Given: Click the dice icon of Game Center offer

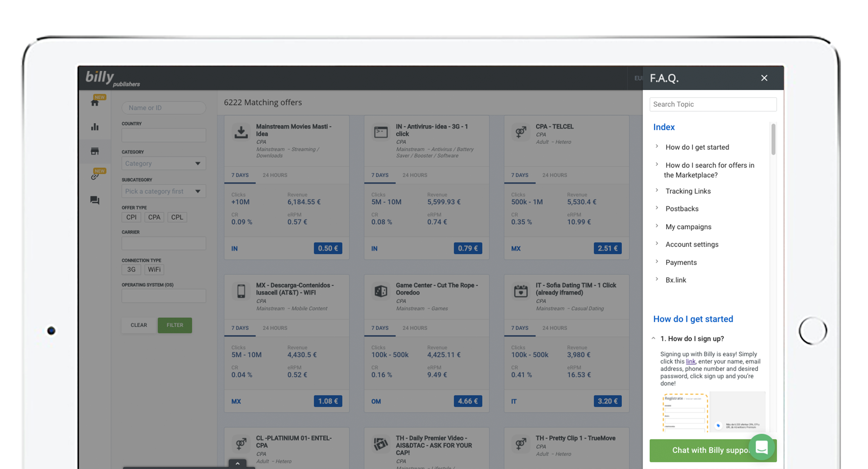Looking at the screenshot, I should (381, 291).
